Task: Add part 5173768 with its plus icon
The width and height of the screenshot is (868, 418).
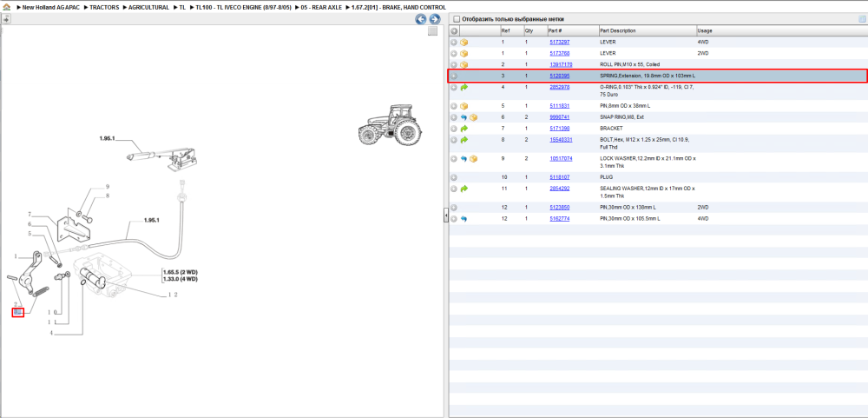Action: 454,53
